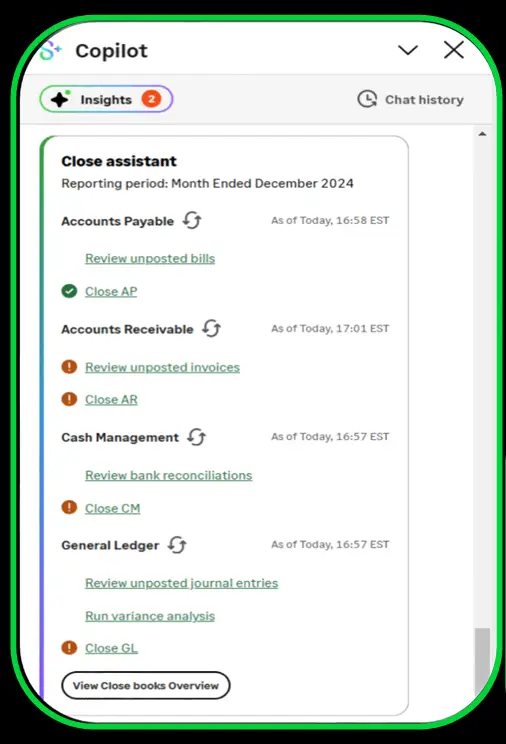Click the Accounts Receivable heading
Viewport: 506px width, 744px height.
tap(127, 329)
